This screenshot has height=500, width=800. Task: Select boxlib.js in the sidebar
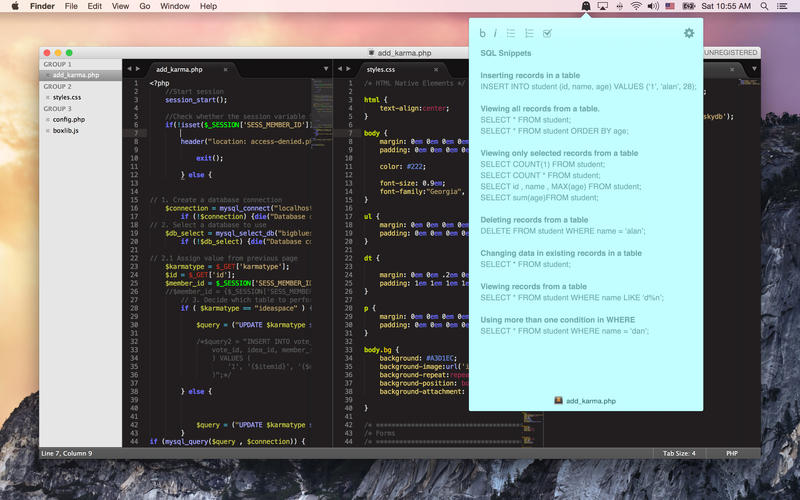(x=67, y=130)
